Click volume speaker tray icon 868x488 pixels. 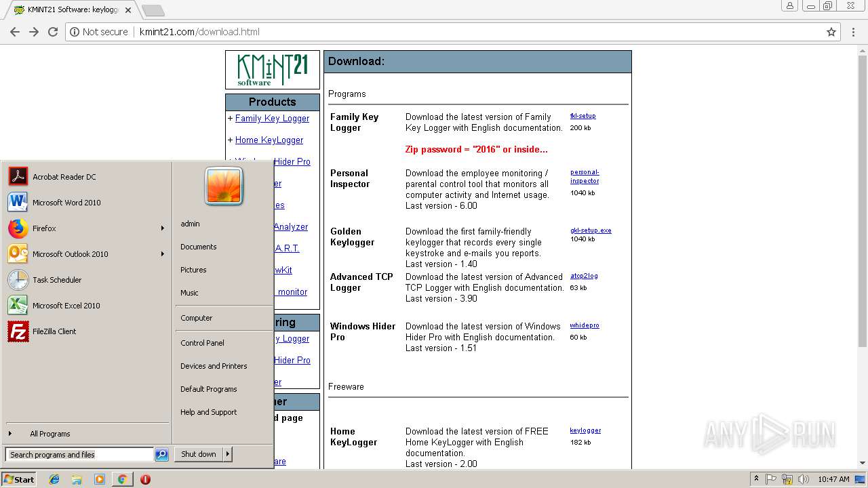pos(802,479)
